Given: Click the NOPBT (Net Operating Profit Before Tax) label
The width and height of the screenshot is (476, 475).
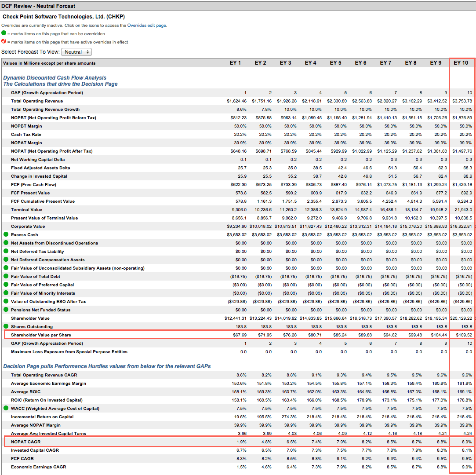Looking at the screenshot, I should 54,118.
